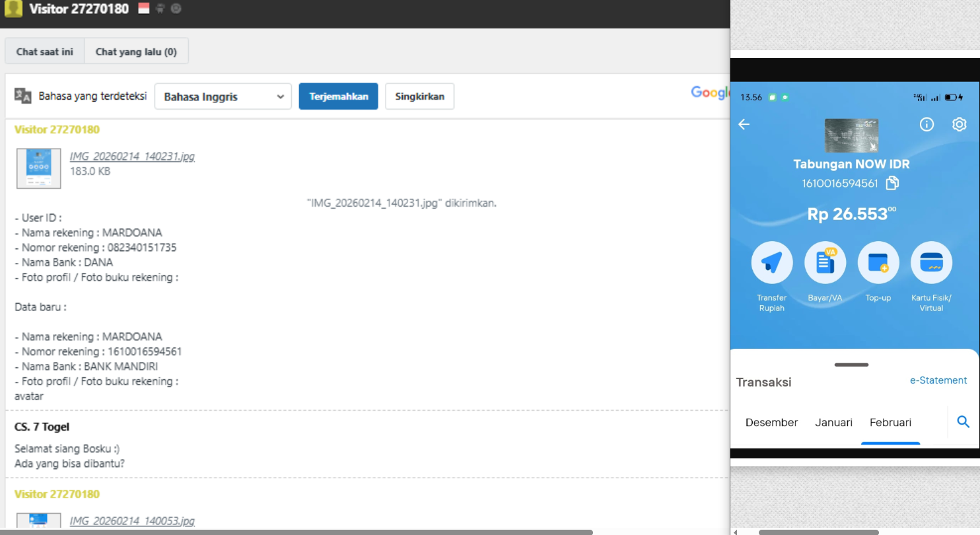Image resolution: width=980 pixels, height=535 pixels.
Task: Open the Bahasa Inggris language dropdown
Action: coord(223,96)
